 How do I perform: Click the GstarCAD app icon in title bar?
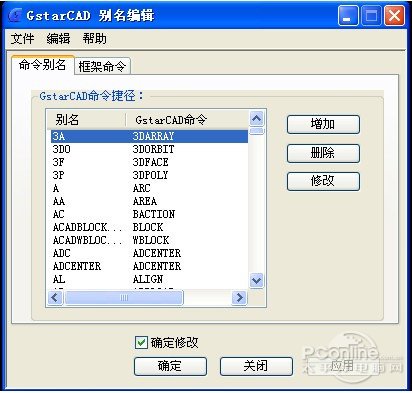point(15,15)
